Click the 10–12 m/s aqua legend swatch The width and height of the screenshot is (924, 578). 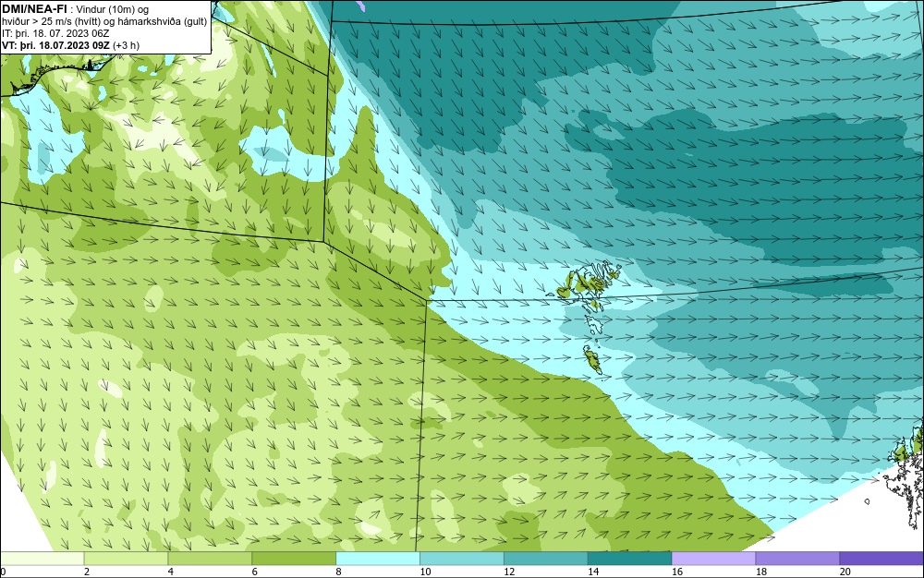coord(462,559)
